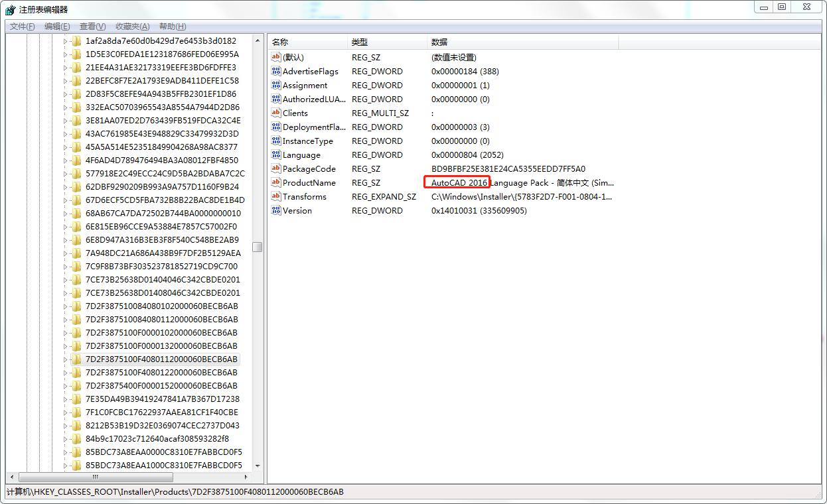Image resolution: width=827 pixels, height=504 pixels.
Task: Click the folder icon of key 45A5A514E52351849904268A98AC8377
Action: tap(77, 147)
